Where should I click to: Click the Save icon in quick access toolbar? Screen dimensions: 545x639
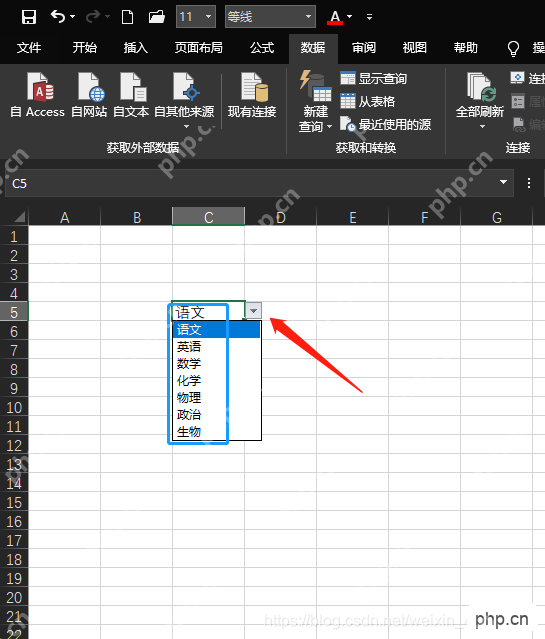point(29,17)
